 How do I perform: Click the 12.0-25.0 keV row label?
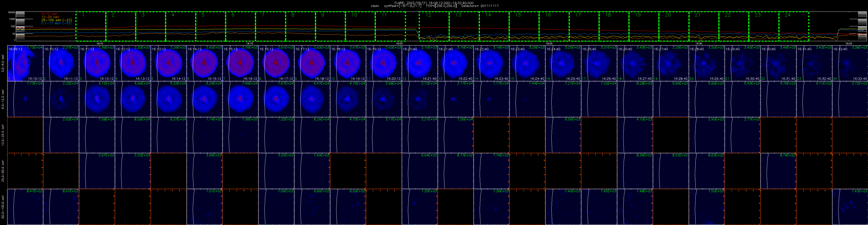click(x=3, y=135)
